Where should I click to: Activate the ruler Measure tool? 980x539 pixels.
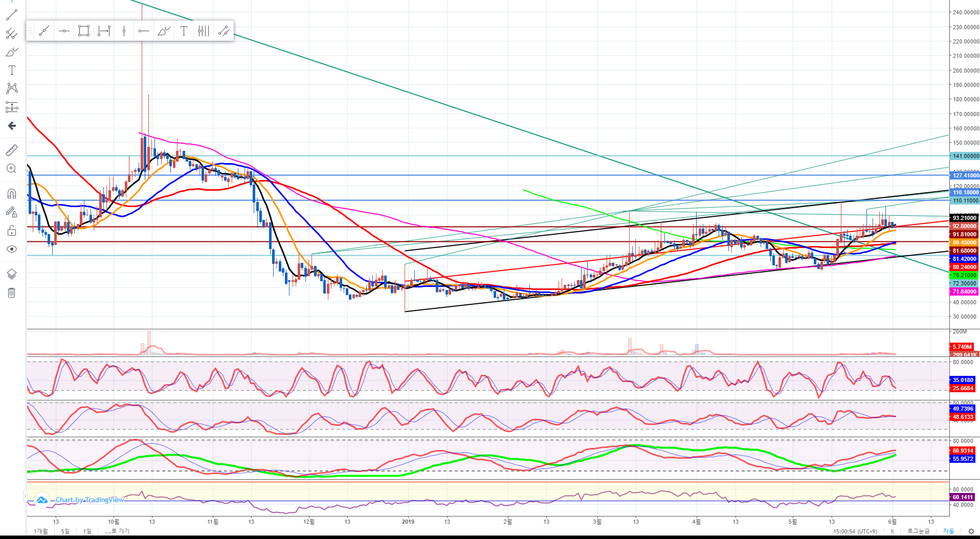[12, 150]
